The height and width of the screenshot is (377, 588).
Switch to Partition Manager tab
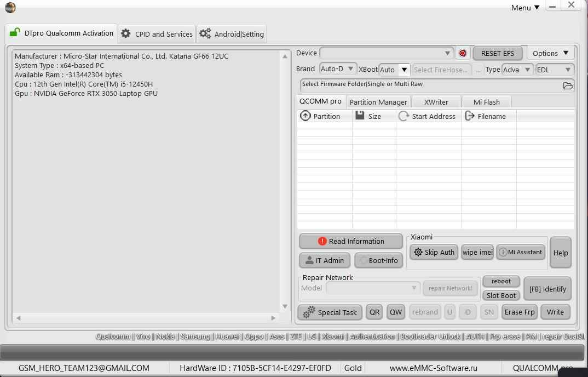(378, 102)
